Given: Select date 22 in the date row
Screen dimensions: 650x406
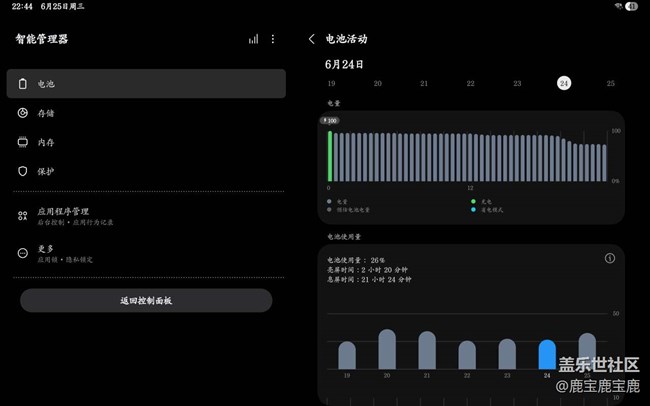Looking at the screenshot, I should pos(470,84).
